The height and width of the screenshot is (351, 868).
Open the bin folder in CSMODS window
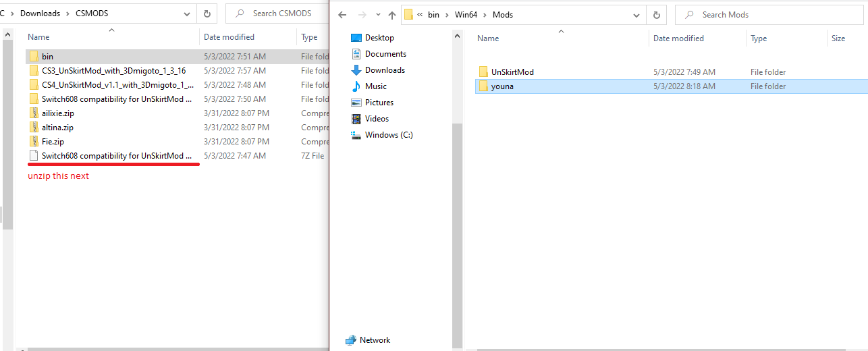click(47, 56)
